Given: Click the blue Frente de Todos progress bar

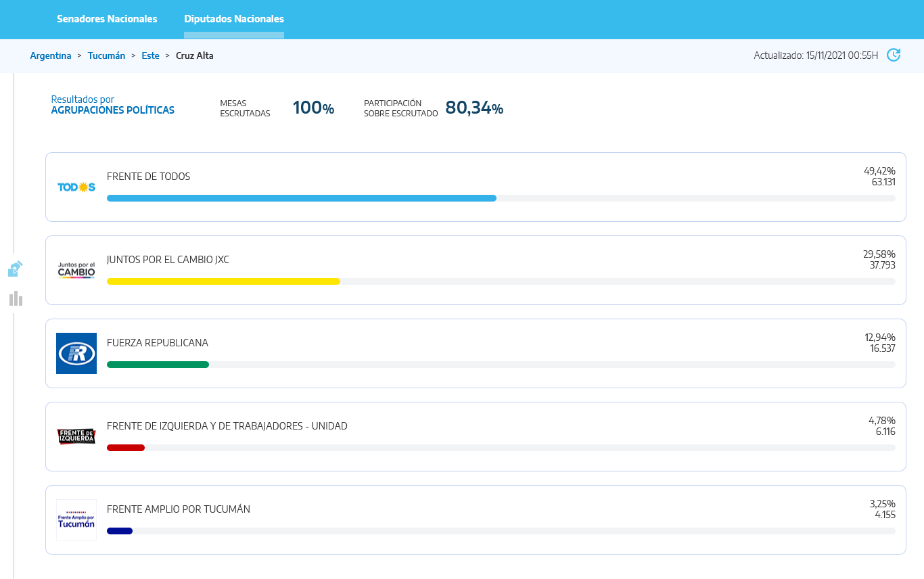Looking at the screenshot, I should coord(302,198).
